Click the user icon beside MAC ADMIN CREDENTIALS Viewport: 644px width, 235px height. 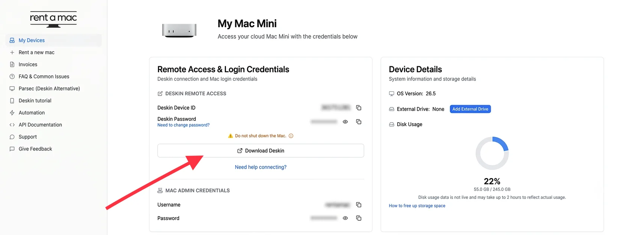(x=160, y=191)
